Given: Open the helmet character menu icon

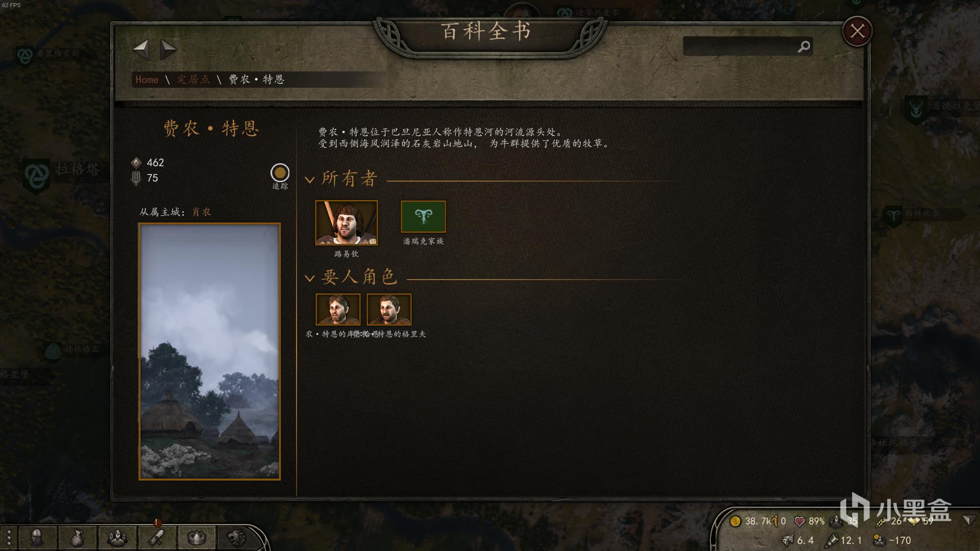Looking at the screenshot, I should click(x=36, y=537).
